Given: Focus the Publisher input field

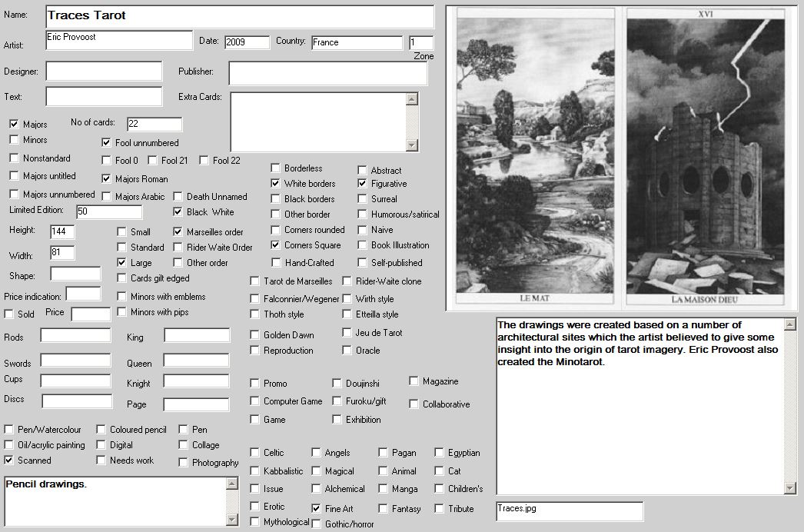Looking at the screenshot, I should [x=328, y=73].
